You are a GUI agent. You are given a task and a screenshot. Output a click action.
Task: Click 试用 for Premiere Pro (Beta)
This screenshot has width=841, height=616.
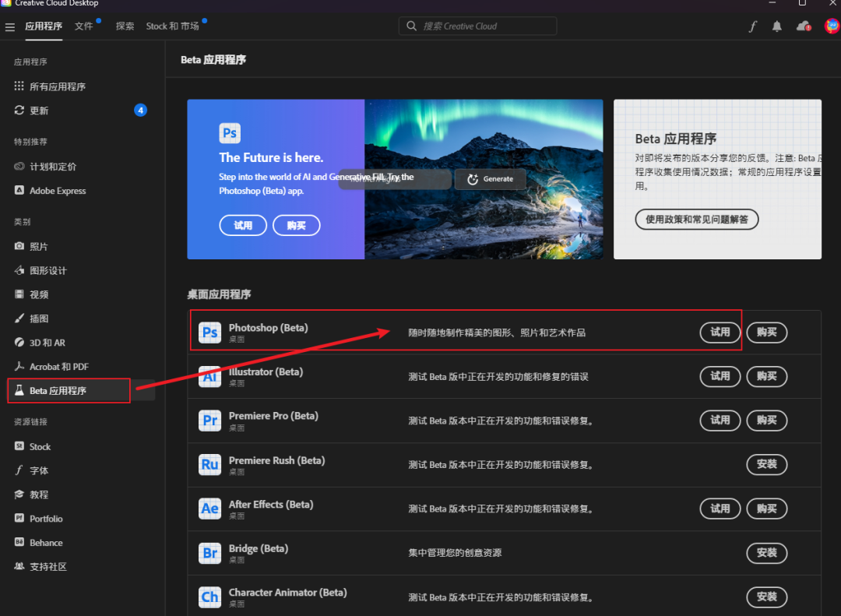pyautogui.click(x=720, y=421)
